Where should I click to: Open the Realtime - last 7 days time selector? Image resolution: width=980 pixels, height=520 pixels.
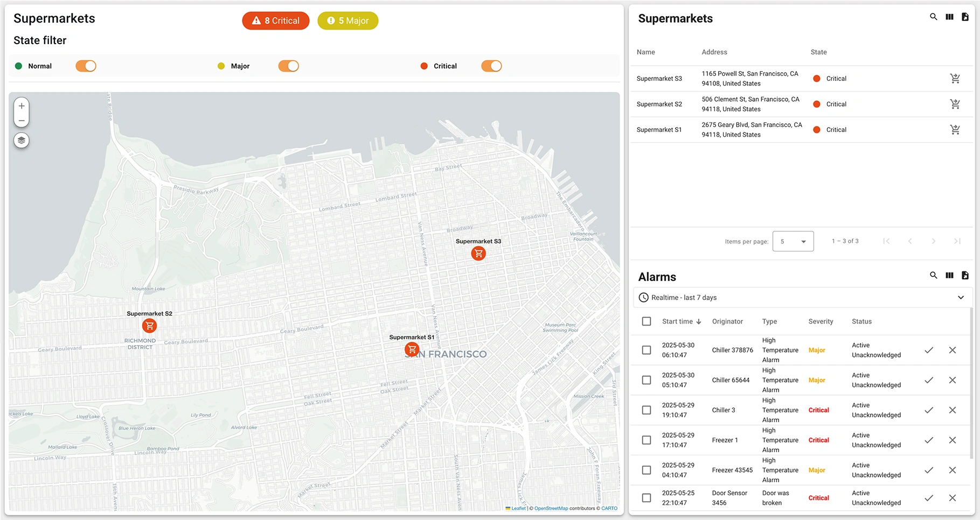click(x=802, y=297)
